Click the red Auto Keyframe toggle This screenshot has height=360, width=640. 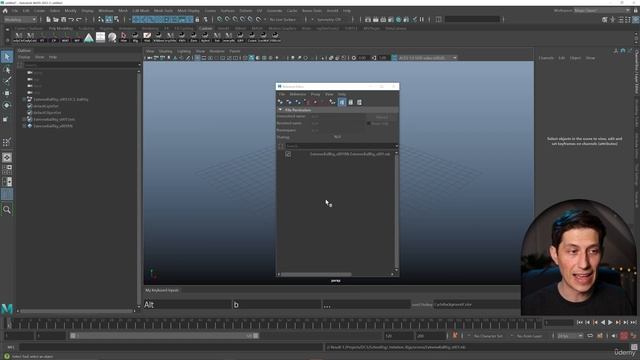(x=624, y=336)
